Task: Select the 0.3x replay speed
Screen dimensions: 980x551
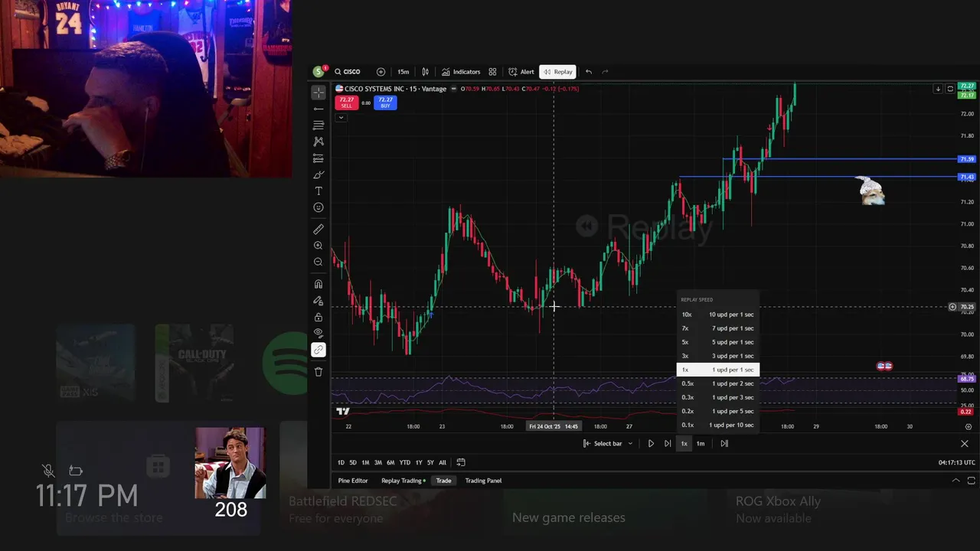Action: 717,397
